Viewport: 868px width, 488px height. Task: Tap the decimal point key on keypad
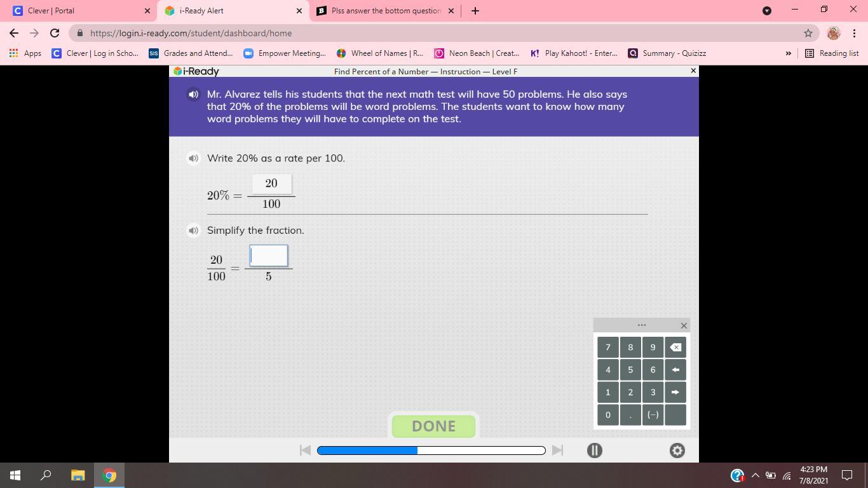630,414
